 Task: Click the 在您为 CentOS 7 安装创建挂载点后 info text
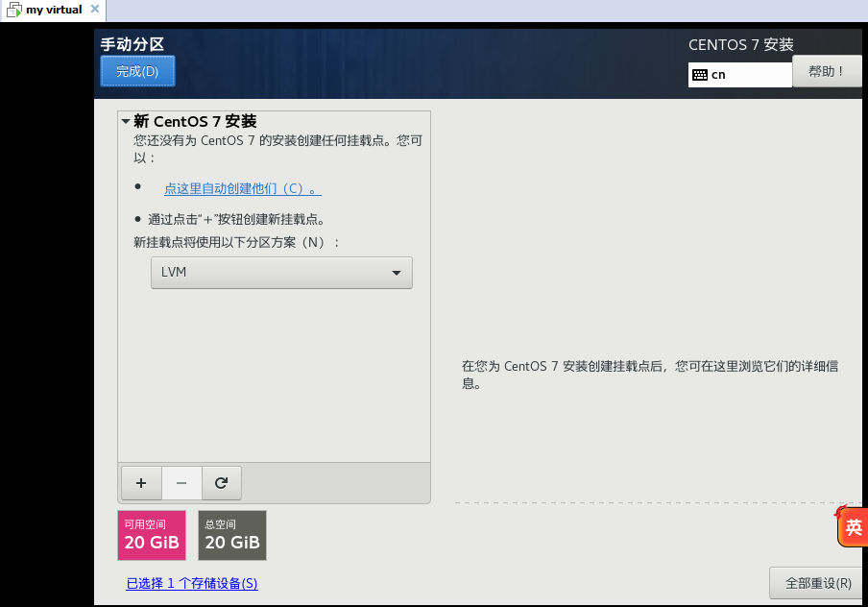650,375
